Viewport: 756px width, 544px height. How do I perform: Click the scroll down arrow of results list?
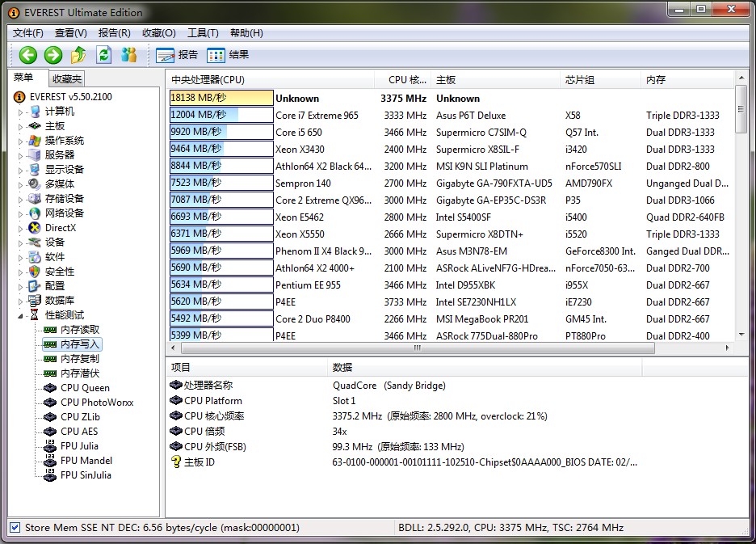pos(741,335)
